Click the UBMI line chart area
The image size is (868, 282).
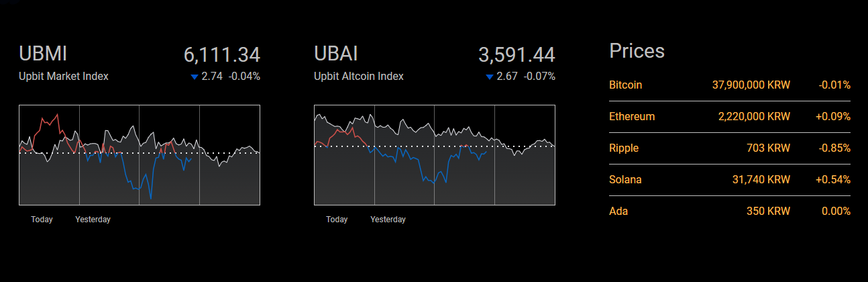(140, 155)
